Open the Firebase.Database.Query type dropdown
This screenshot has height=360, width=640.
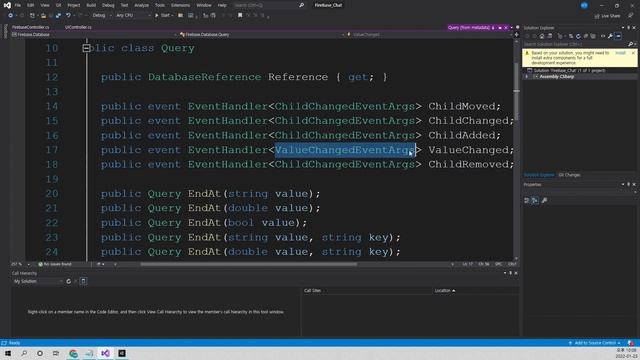tap(262, 35)
